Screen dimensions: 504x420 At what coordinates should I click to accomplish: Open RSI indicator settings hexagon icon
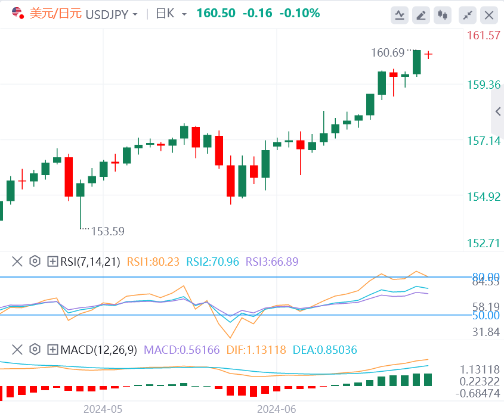pos(35,262)
